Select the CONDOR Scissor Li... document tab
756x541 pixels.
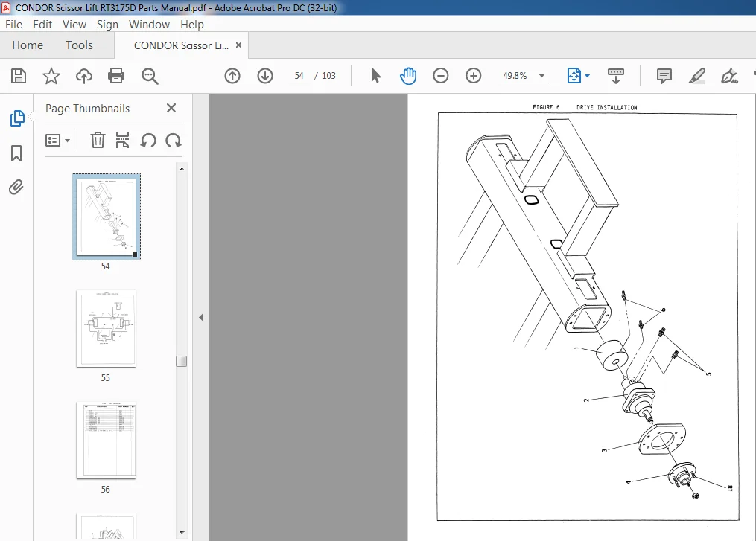(x=181, y=45)
